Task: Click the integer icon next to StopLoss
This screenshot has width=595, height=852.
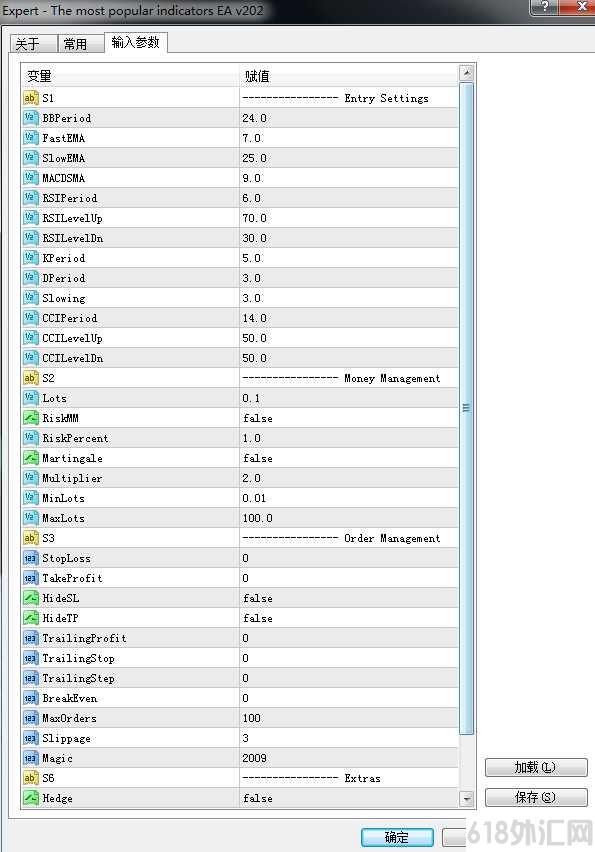Action: tap(30, 558)
